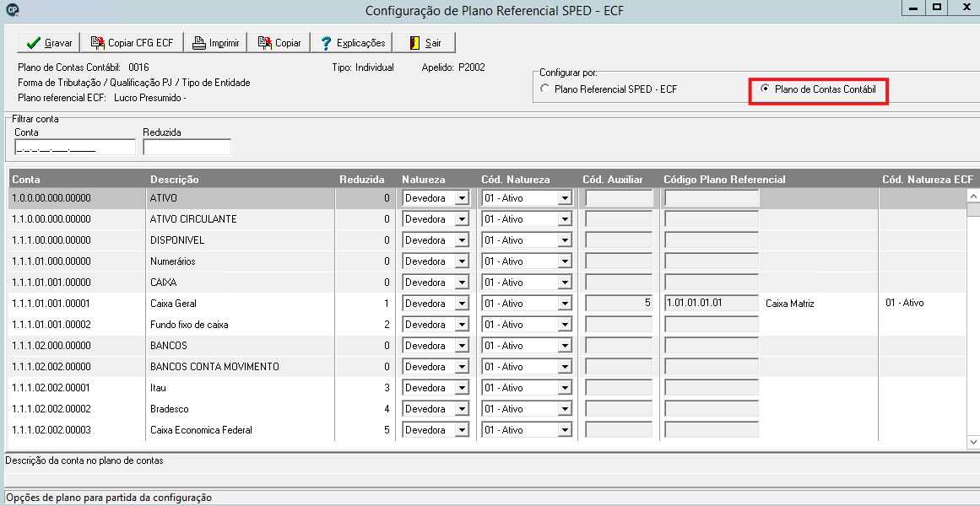The width and height of the screenshot is (980, 506).
Task: Click account 1.1.1.02.002.00003
Action: pyautogui.click(x=51, y=430)
